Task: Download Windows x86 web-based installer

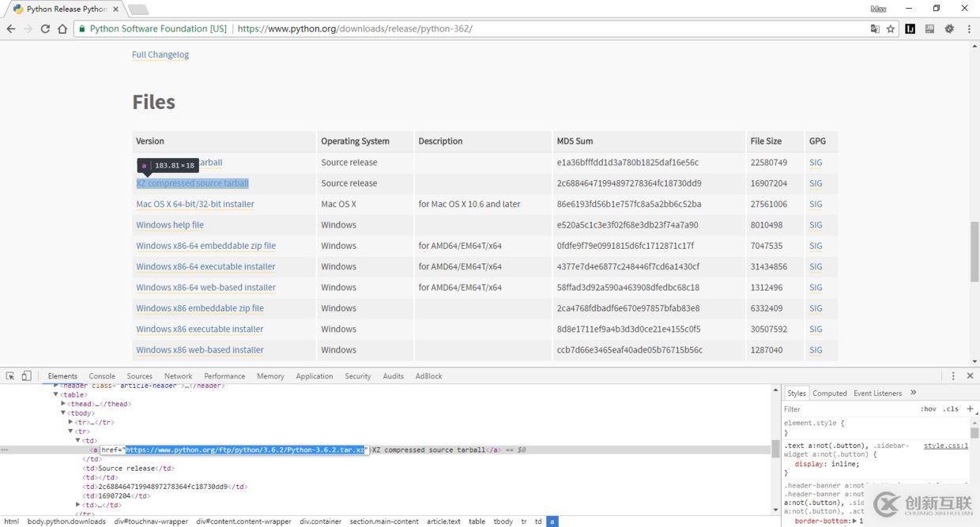Action: click(x=200, y=350)
